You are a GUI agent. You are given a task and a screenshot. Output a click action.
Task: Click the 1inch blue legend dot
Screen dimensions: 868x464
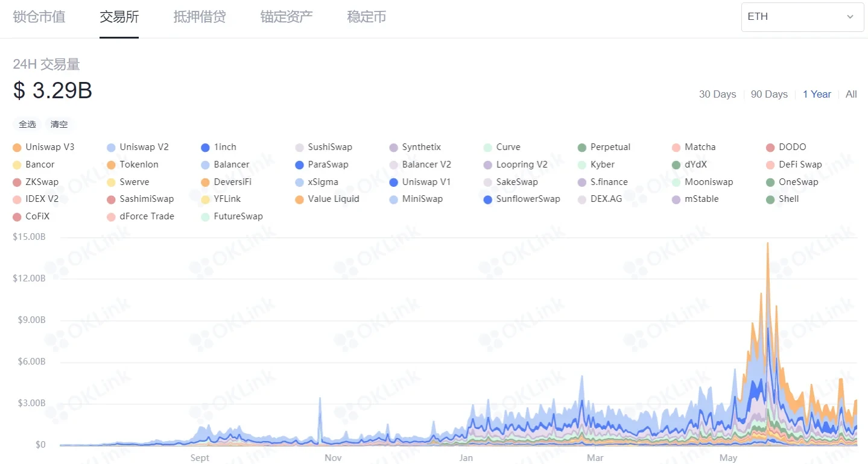click(205, 147)
